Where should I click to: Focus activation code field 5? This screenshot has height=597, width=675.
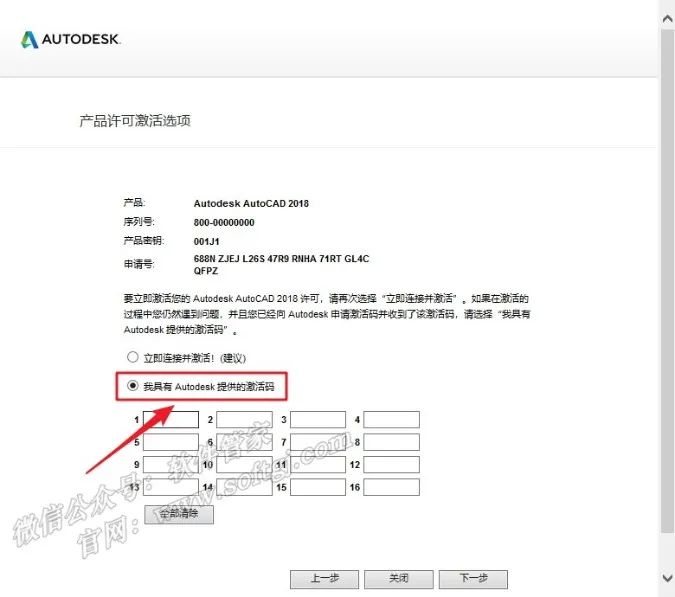[171, 442]
